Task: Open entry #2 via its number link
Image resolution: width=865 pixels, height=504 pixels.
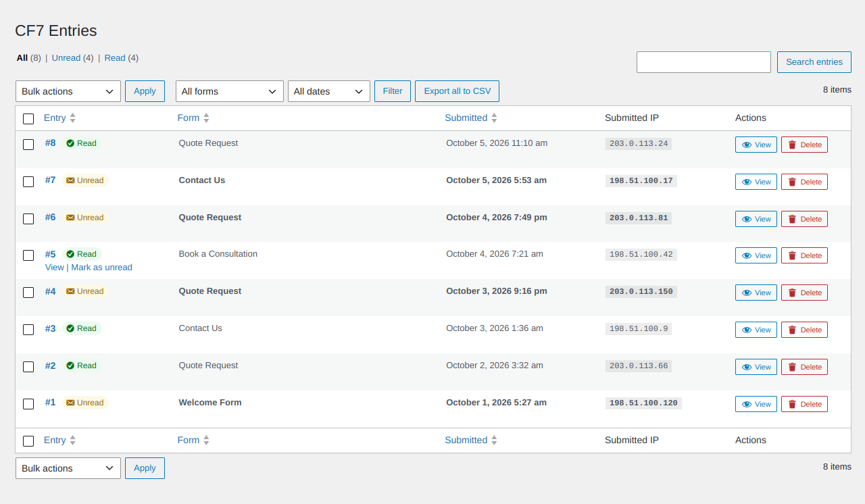Action: (51, 366)
